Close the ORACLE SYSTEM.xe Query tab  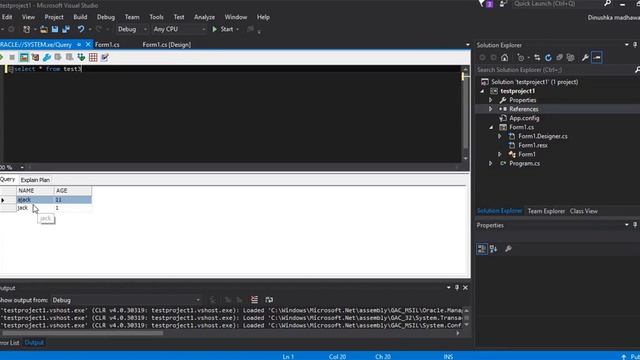tap(88, 44)
